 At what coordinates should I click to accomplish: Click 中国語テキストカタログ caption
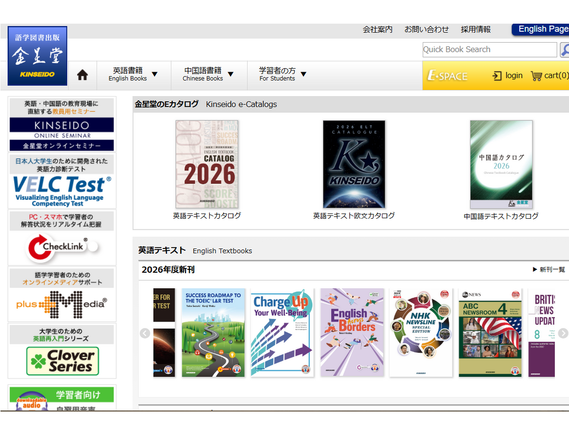(501, 216)
